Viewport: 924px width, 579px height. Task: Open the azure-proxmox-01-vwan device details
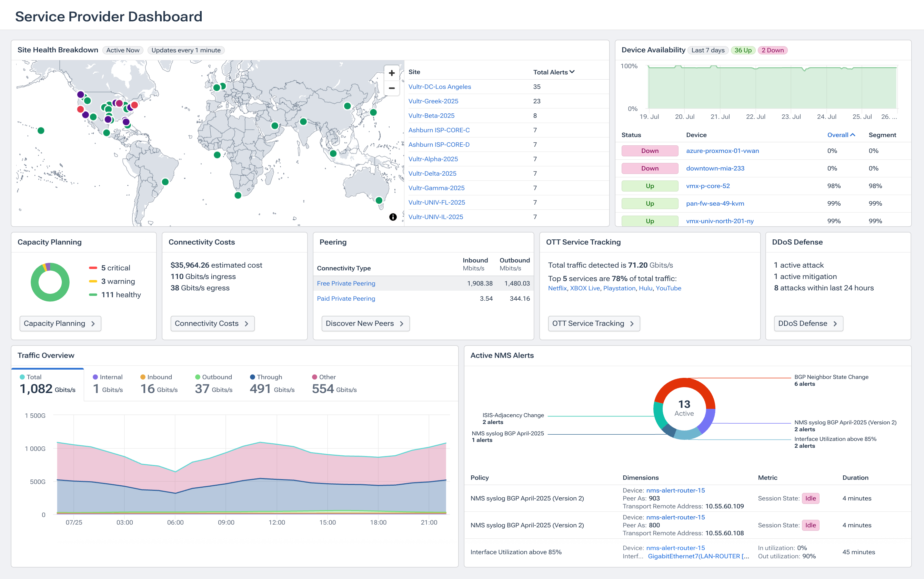722,151
